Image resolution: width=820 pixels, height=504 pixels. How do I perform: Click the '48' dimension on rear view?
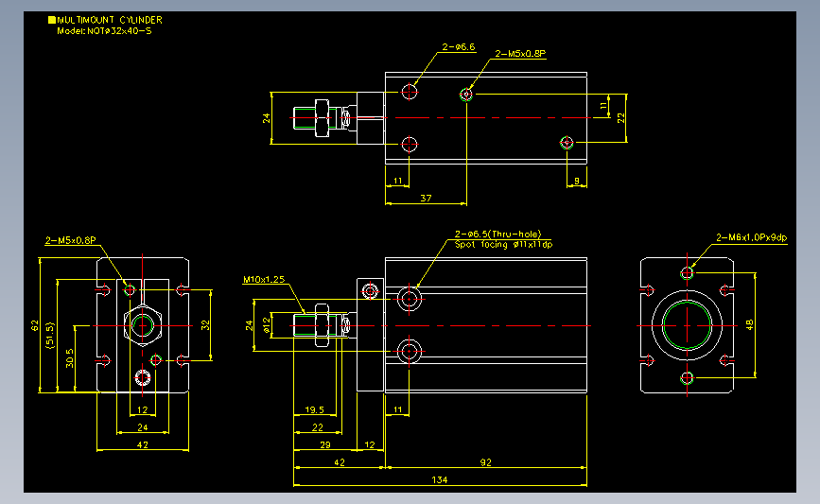(749, 324)
